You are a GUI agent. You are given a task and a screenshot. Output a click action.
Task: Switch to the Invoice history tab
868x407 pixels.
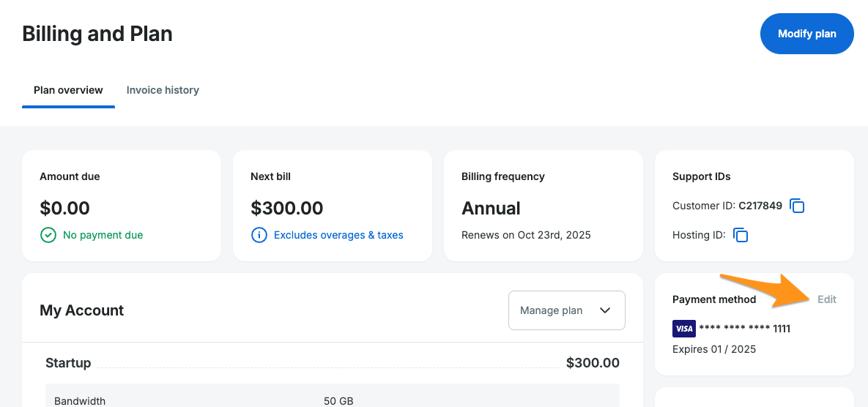click(x=163, y=90)
